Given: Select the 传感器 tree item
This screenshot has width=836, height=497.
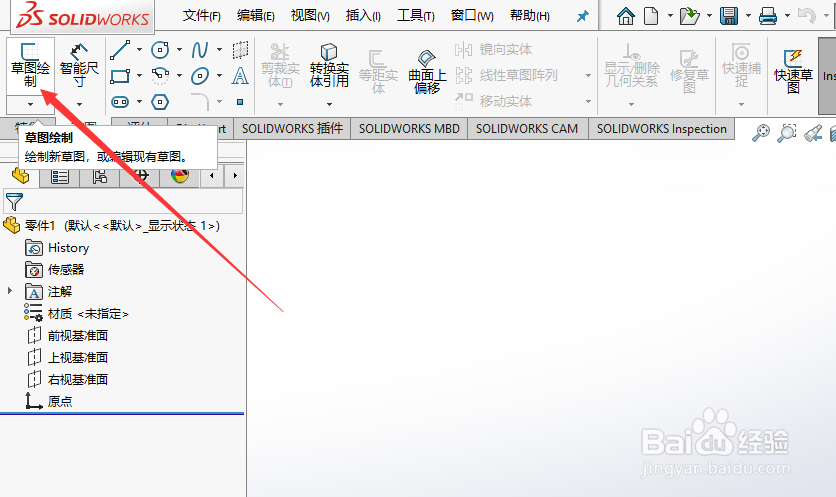Looking at the screenshot, I should 55,270.
